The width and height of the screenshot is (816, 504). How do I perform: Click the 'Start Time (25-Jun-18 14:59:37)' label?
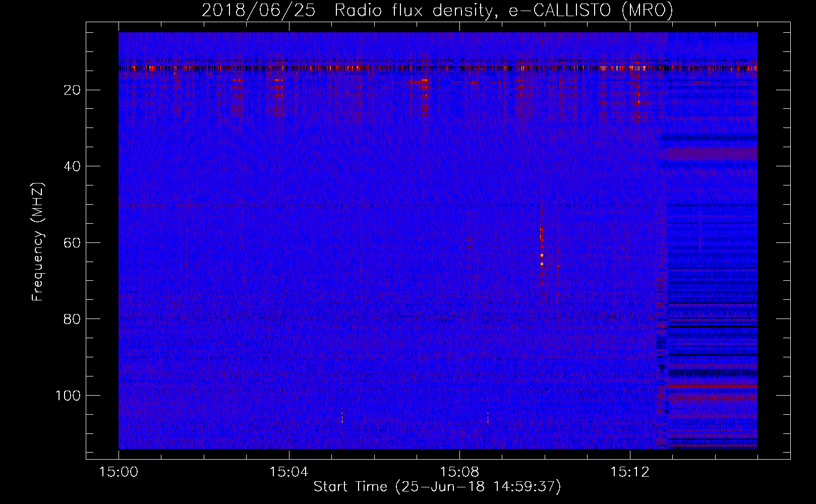(x=437, y=487)
